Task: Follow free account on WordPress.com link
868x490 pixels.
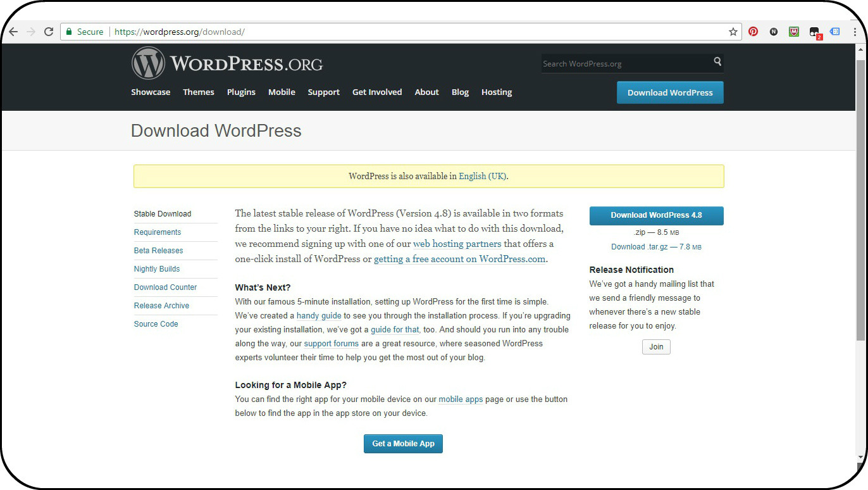Action: pos(459,259)
